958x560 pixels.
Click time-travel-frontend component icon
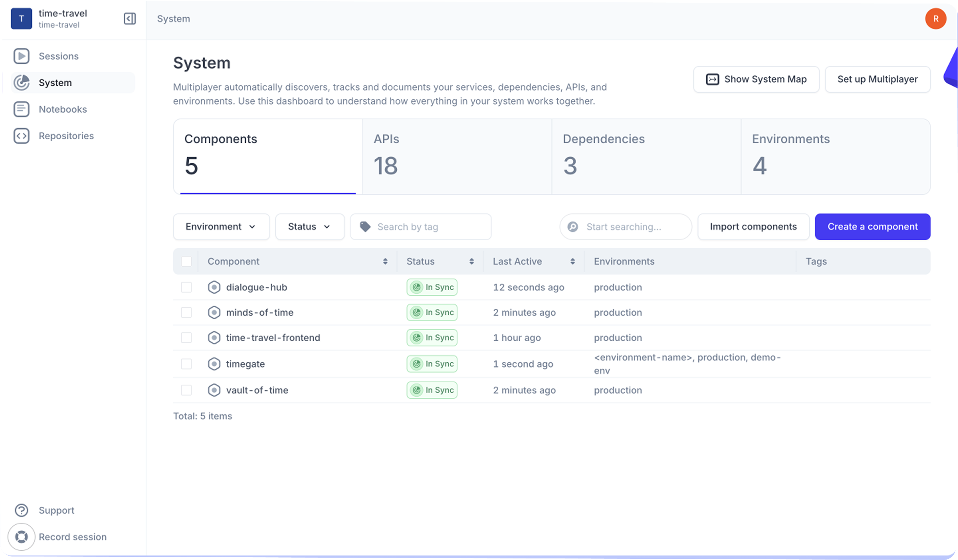coord(214,338)
